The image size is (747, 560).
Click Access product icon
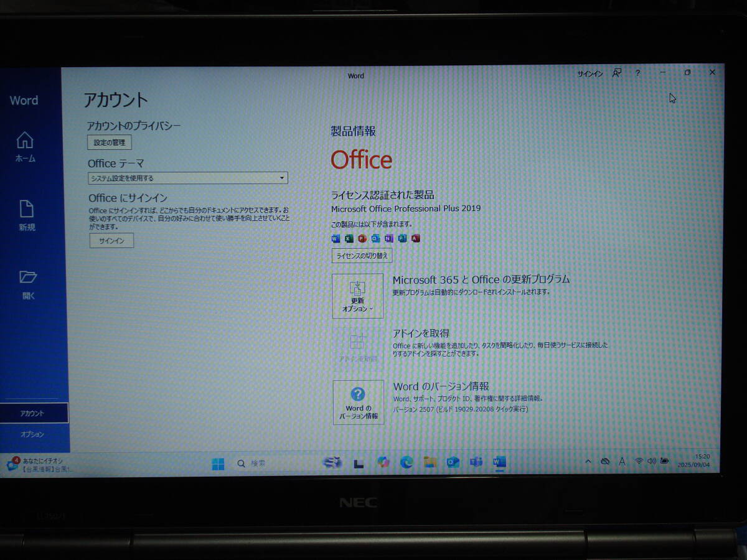[x=416, y=238]
